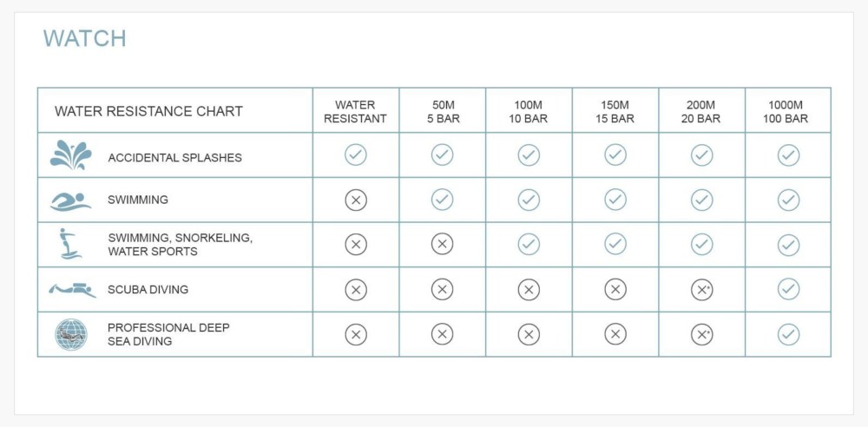
Task: Click the Water Resistant column header
Action: click(356, 111)
